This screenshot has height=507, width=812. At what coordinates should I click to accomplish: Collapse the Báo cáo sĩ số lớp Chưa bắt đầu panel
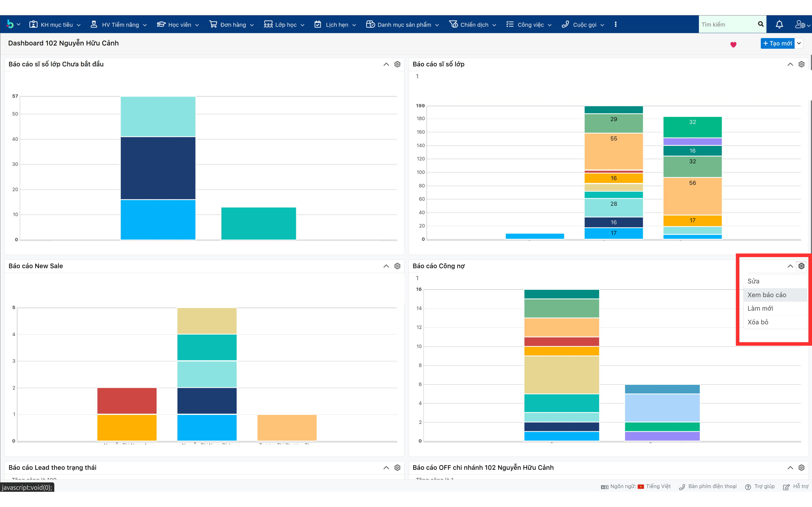(x=386, y=64)
